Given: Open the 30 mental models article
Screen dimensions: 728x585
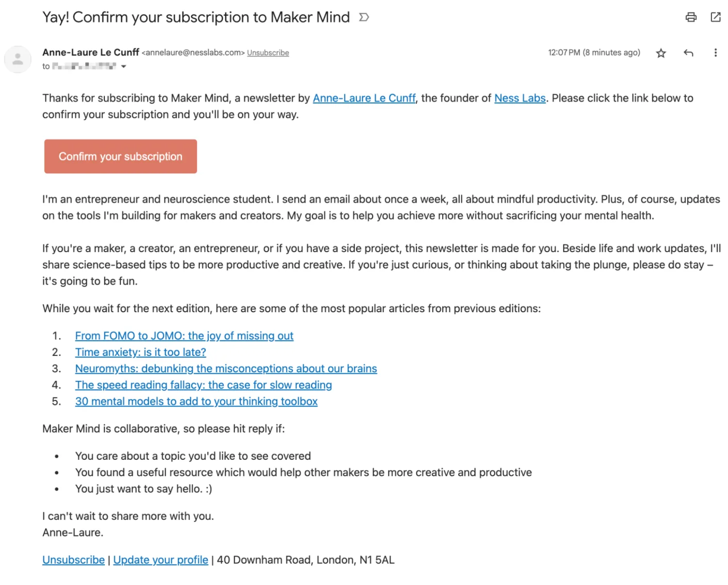Looking at the screenshot, I should tap(196, 401).
